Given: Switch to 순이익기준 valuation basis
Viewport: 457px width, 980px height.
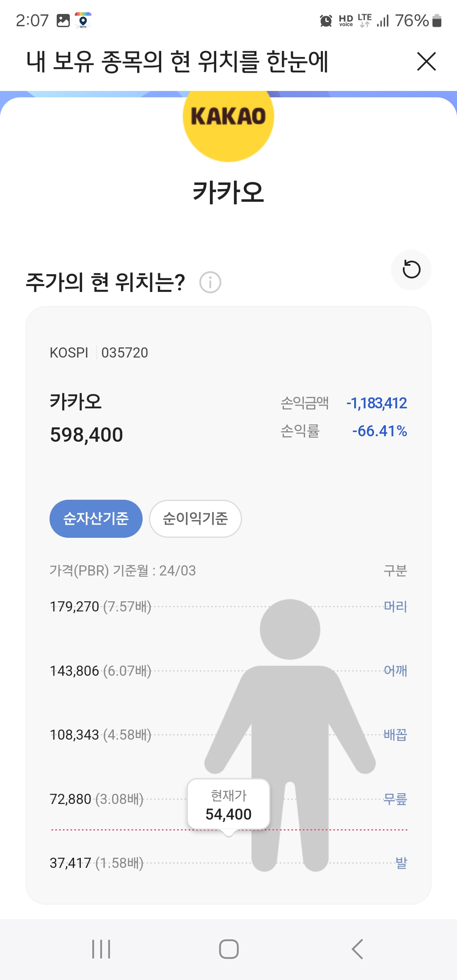Looking at the screenshot, I should [195, 518].
